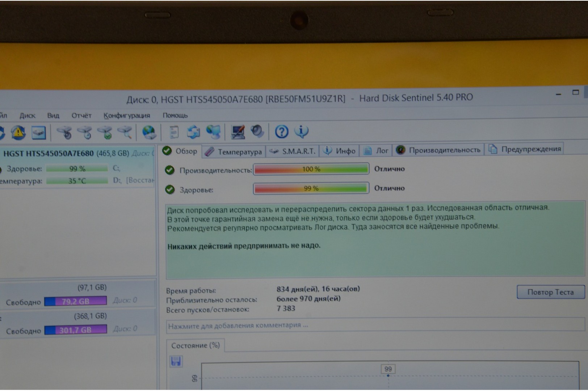
Task: Open the Диск menu
Action: (27, 115)
